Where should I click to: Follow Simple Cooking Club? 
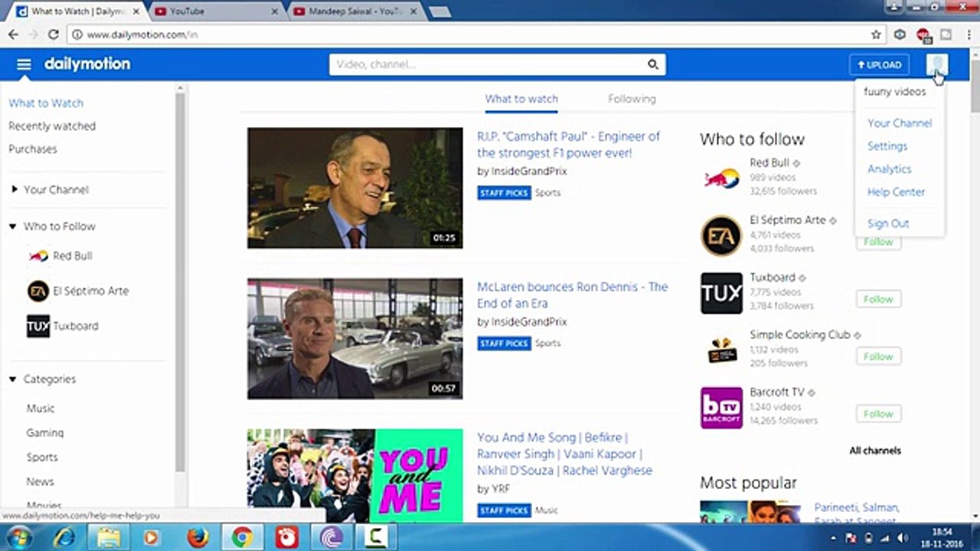pyautogui.click(x=878, y=357)
